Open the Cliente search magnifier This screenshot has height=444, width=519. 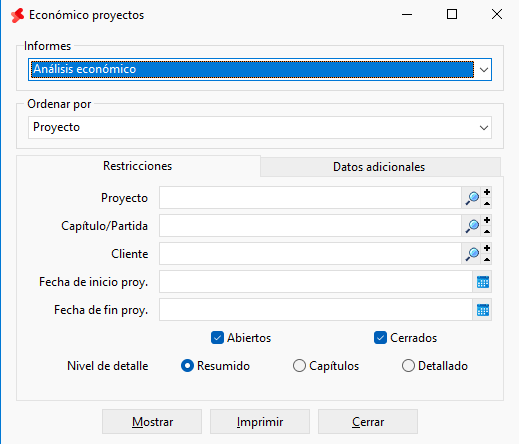tap(472, 254)
